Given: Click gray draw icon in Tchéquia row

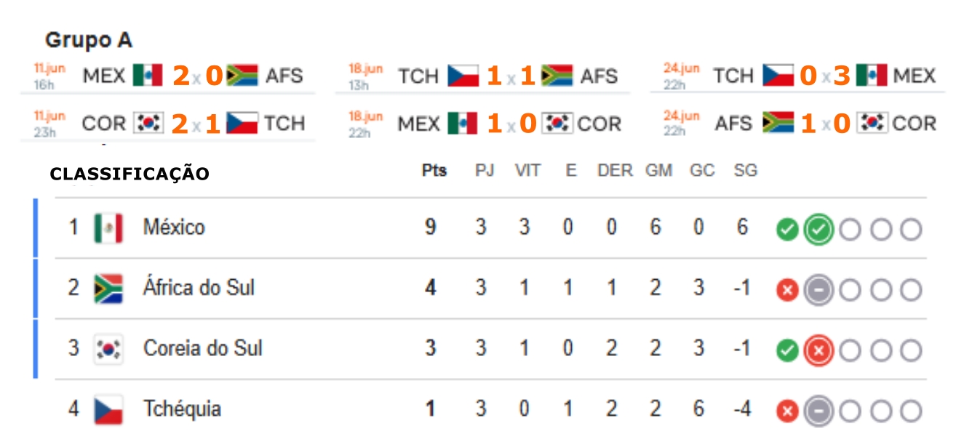Looking at the screenshot, I should point(818,412).
